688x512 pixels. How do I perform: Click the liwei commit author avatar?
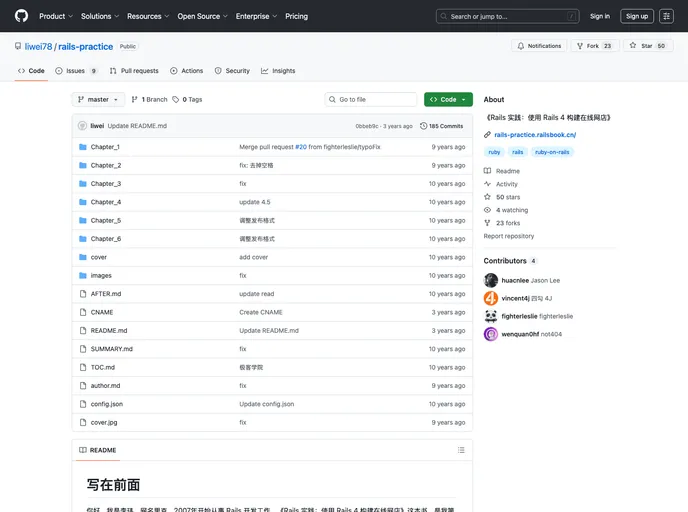(x=82, y=125)
